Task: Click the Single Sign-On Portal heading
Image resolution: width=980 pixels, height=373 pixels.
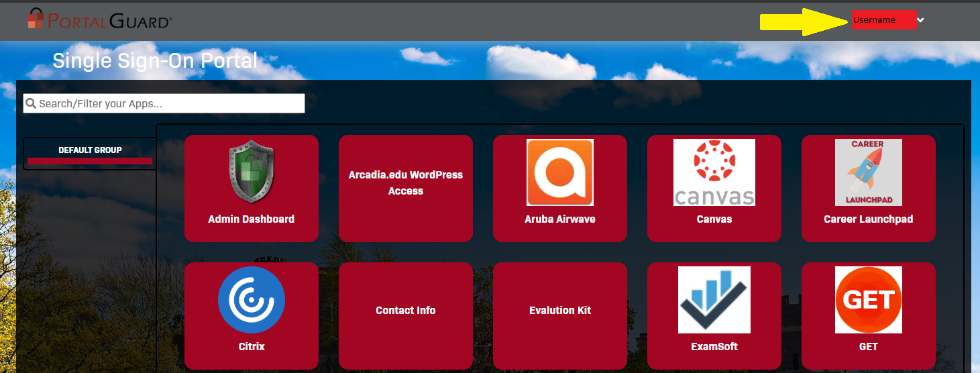Action: [155, 60]
